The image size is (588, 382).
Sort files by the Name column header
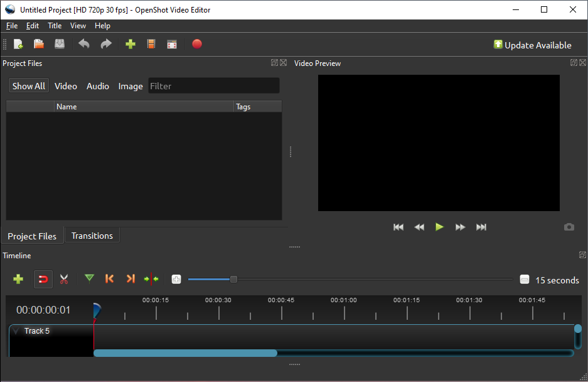pyautogui.click(x=144, y=107)
